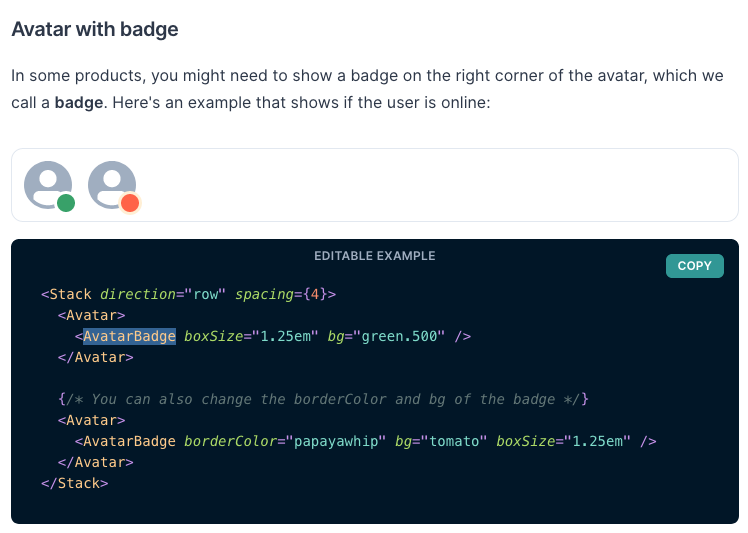Click the second AvatarBadge tag in code
Screen dimensions: 748x533
(x=129, y=441)
